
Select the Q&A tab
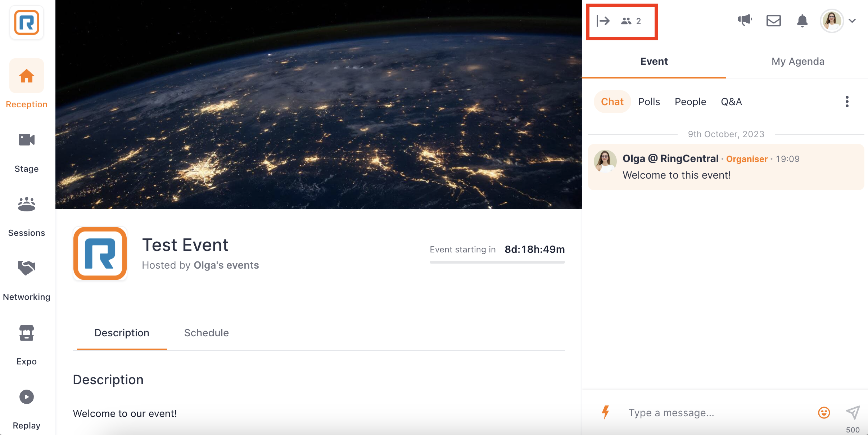731,102
